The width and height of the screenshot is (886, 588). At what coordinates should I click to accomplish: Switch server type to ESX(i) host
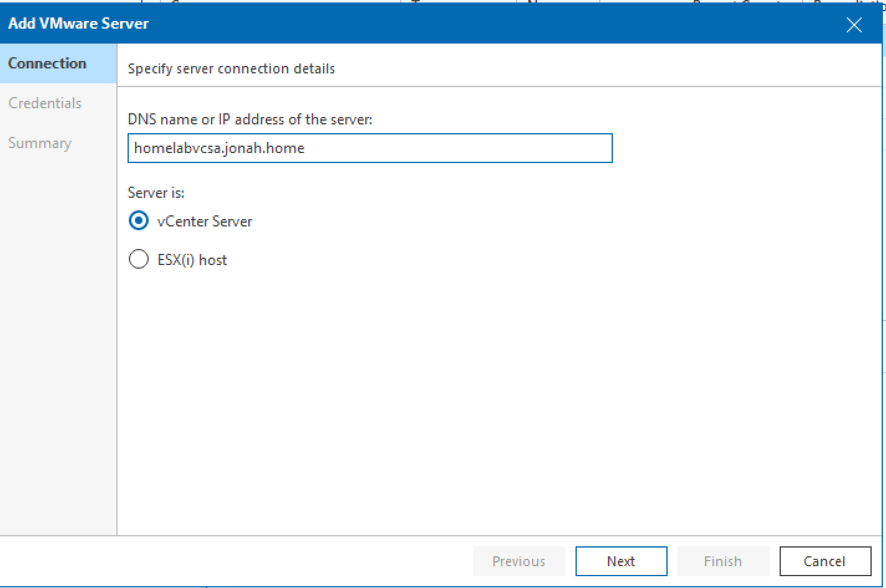[139, 259]
